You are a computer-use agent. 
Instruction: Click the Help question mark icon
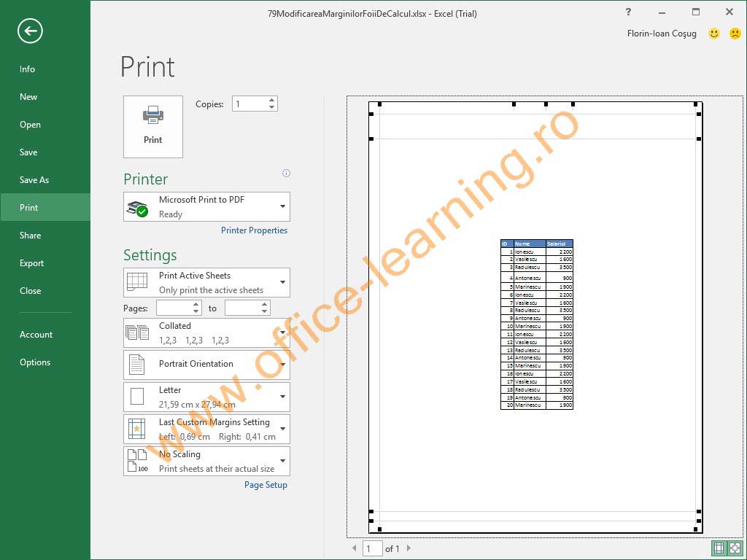628,12
